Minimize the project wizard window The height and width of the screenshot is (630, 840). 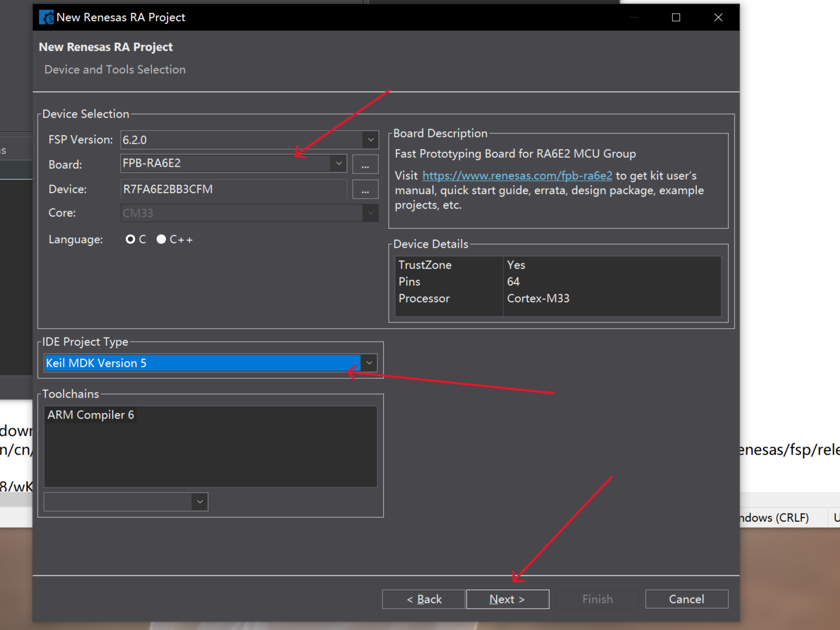click(634, 18)
